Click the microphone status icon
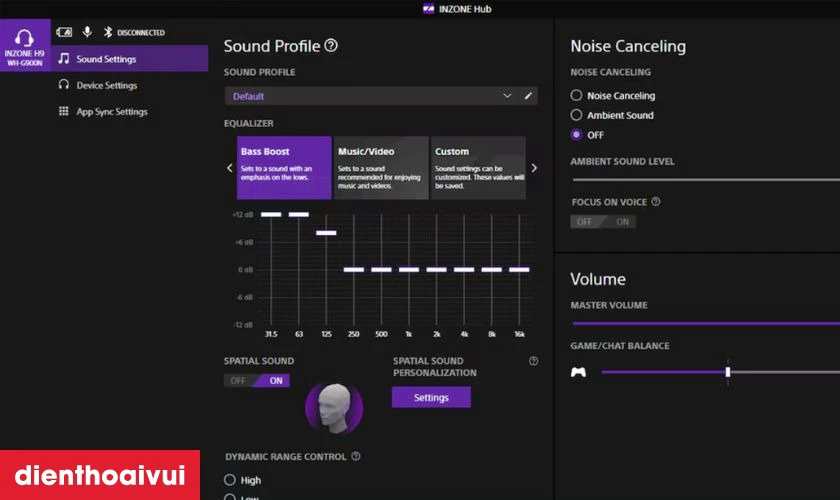Screen dimensions: 840x500 click(x=87, y=32)
